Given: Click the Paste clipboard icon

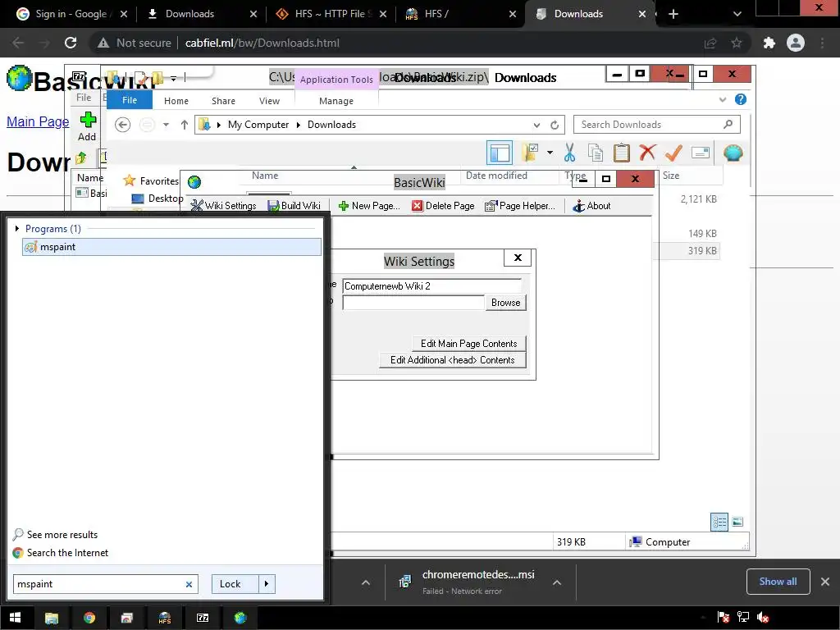Looking at the screenshot, I should click(x=622, y=153).
